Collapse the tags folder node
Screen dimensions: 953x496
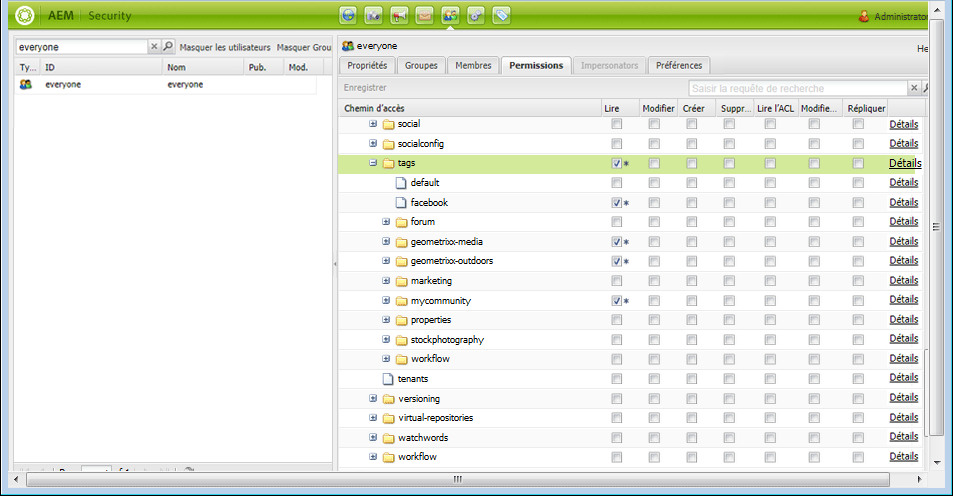pos(373,163)
